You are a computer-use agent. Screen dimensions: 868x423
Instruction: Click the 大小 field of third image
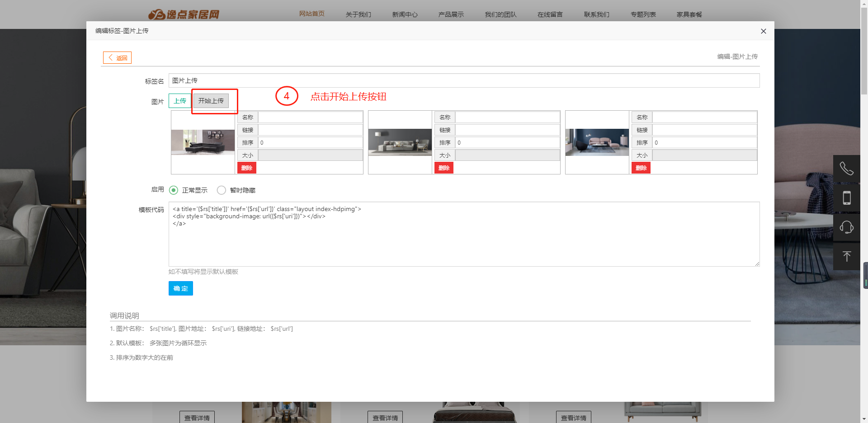[x=704, y=155]
